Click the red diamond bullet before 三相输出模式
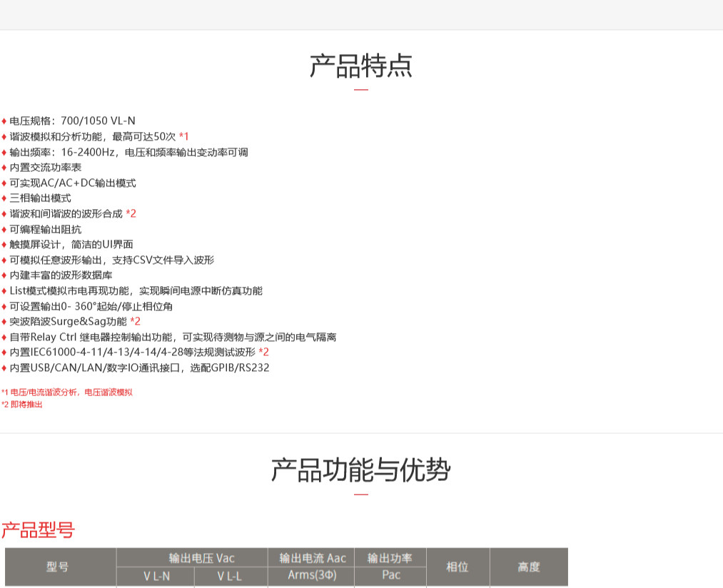This screenshot has width=723, height=588. point(4,198)
